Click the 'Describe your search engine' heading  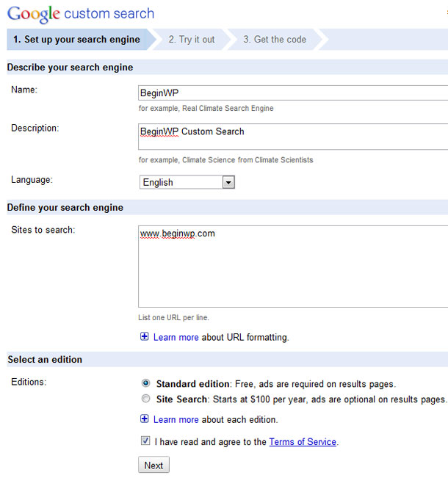tap(71, 68)
